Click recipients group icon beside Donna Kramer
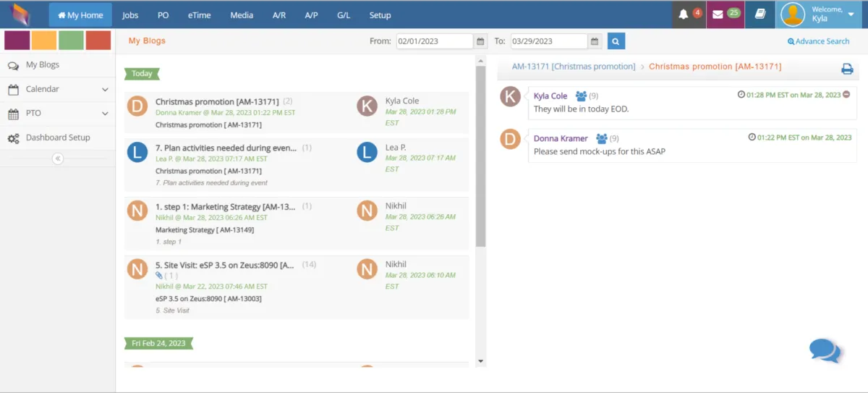 coord(602,138)
